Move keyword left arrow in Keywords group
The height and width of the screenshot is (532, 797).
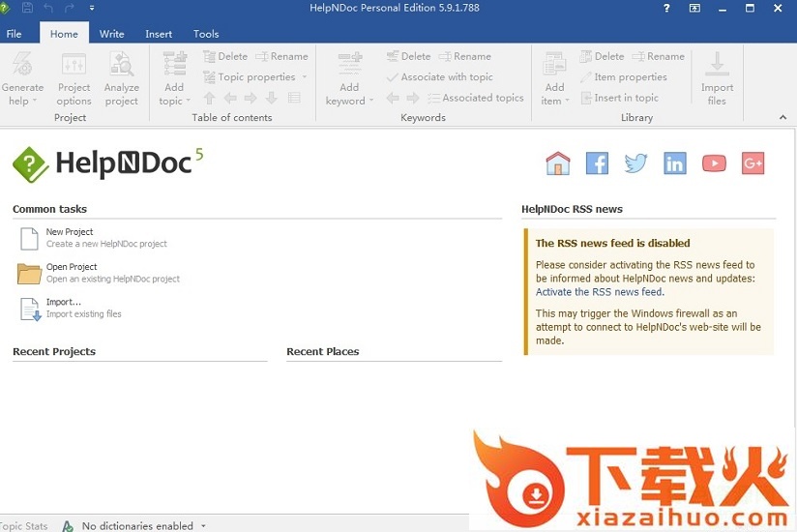pos(393,98)
